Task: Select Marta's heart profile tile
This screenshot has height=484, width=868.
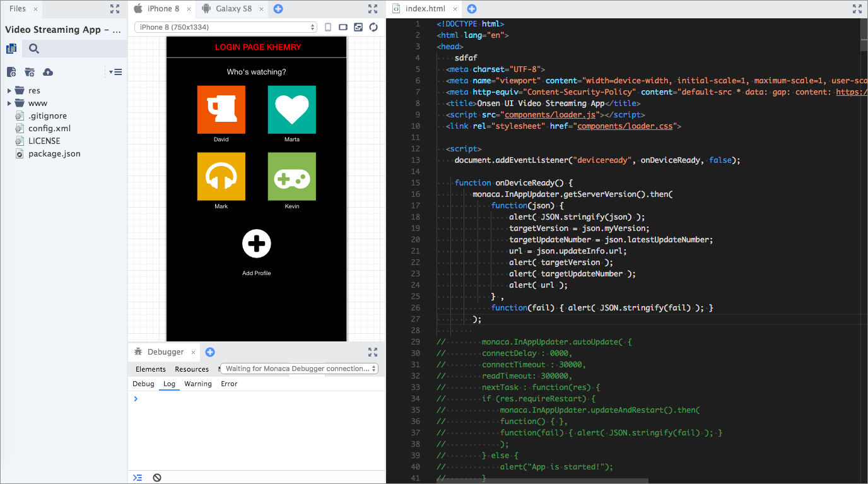Action: [292, 110]
